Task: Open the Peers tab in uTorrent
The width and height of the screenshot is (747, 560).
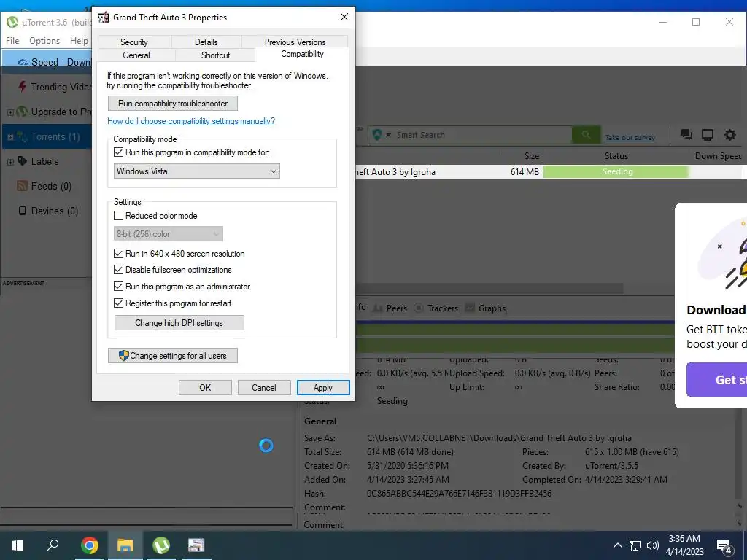Action: click(390, 308)
